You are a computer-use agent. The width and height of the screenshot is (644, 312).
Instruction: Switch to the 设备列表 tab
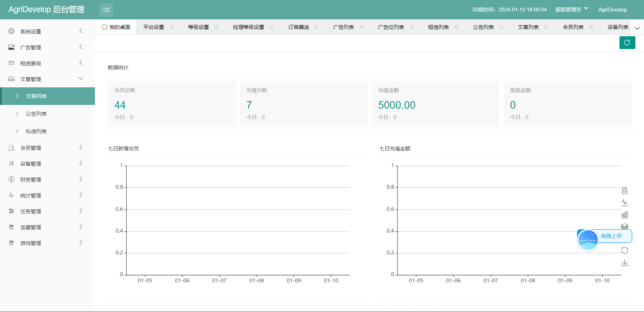pos(618,27)
